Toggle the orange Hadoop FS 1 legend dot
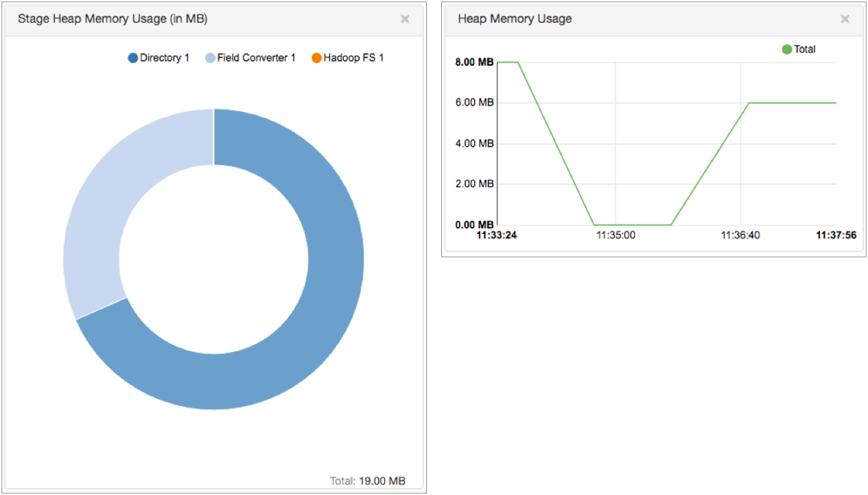Viewport: 868px width, 495px height. (x=317, y=58)
